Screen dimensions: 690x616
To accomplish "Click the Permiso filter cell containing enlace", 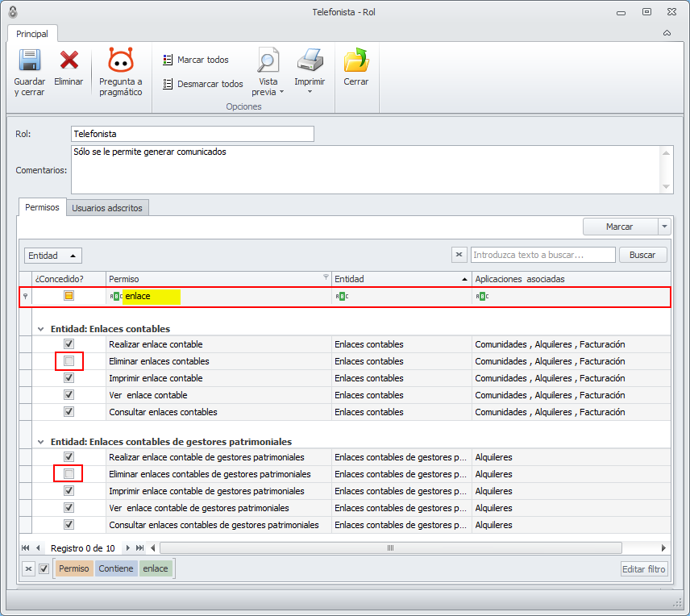I will pyautogui.click(x=218, y=297).
